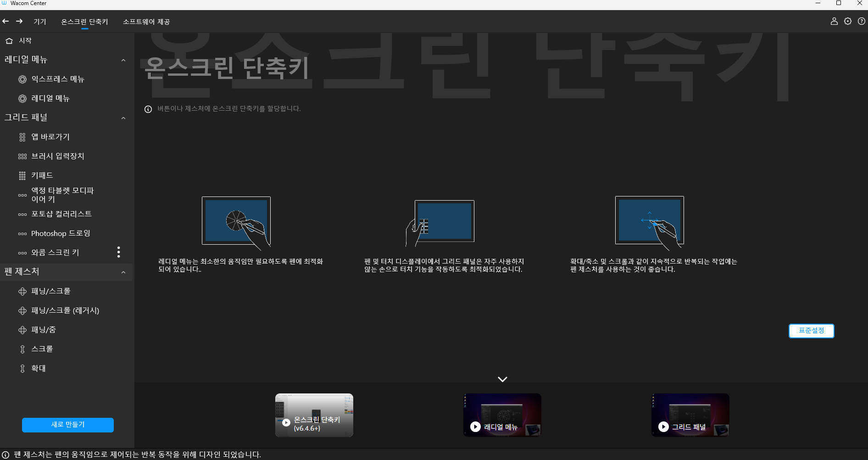The height and width of the screenshot is (460, 868).
Task: Click the pen gesture tablet illustration
Action: point(650,223)
